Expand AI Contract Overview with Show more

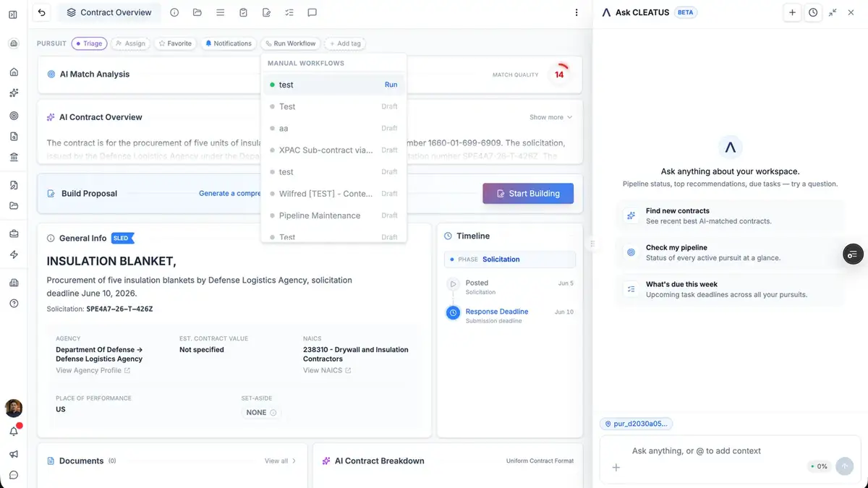coord(550,117)
